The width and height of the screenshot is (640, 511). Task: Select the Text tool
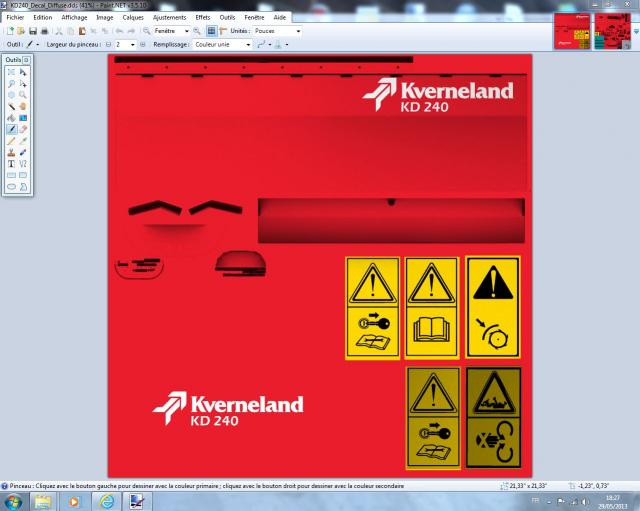coord(11,164)
